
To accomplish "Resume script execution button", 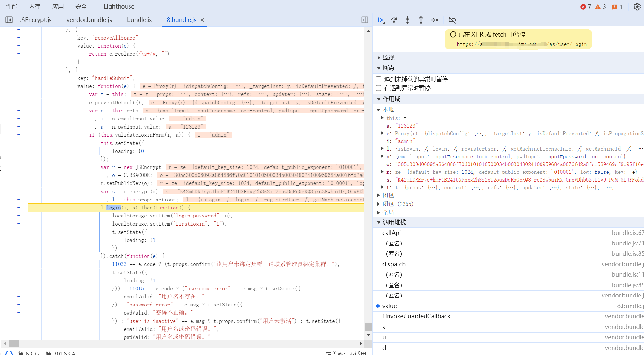I will click(x=381, y=20).
